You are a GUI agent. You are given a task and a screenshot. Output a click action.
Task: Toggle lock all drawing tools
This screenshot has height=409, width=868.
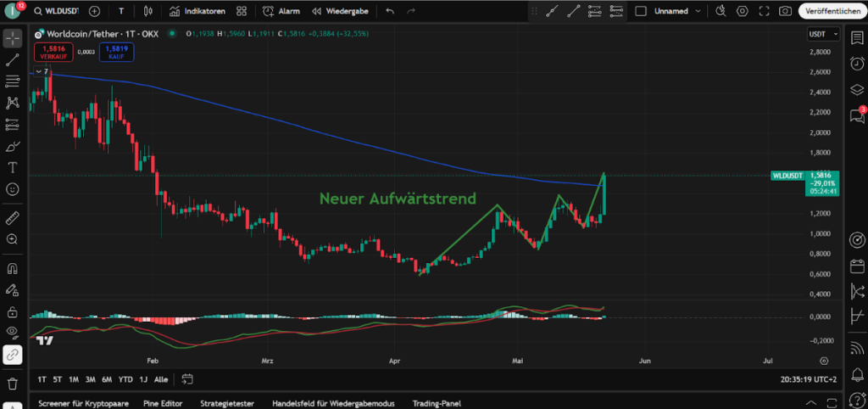pos(13,311)
